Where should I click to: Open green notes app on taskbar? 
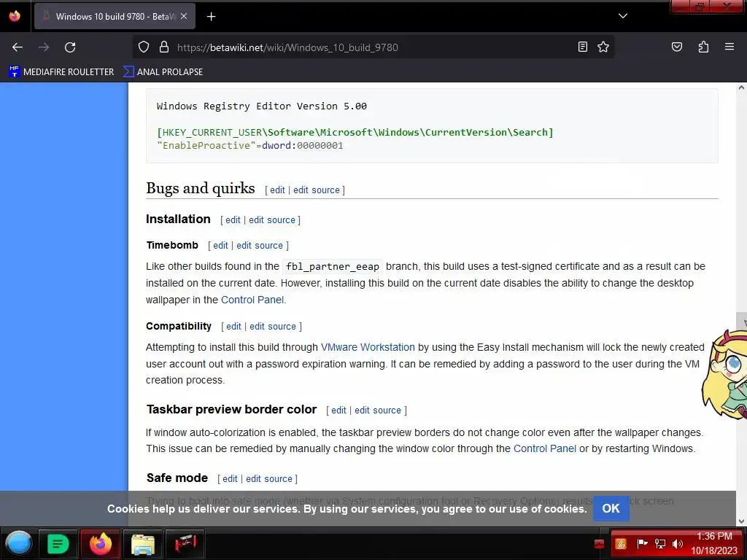58,544
